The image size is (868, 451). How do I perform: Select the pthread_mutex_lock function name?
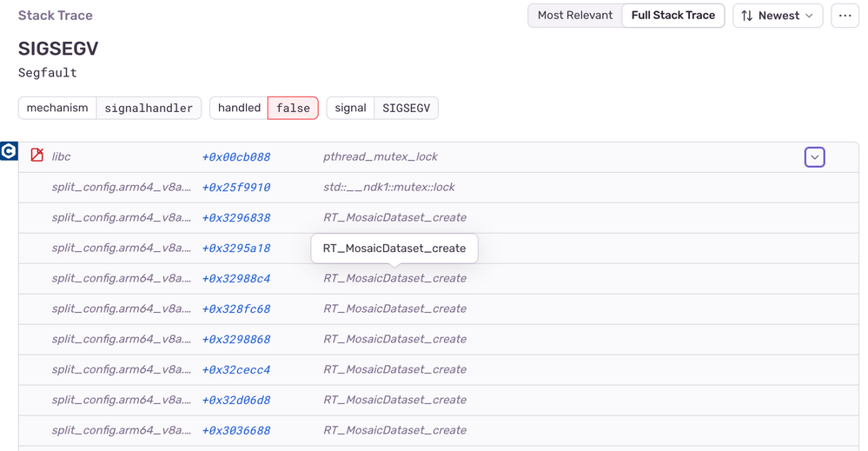point(380,157)
